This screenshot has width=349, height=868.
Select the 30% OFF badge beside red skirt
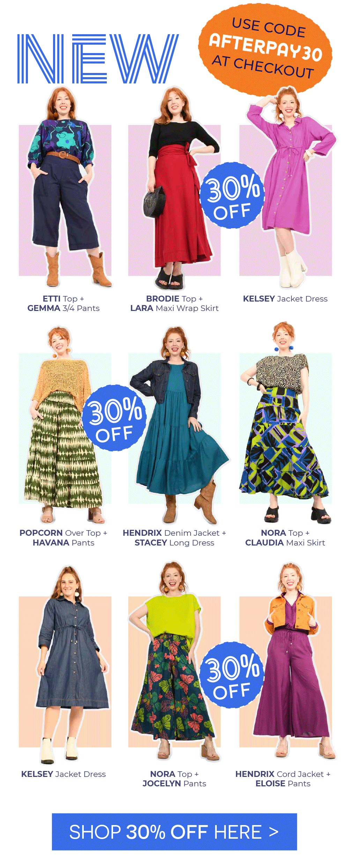click(x=232, y=195)
